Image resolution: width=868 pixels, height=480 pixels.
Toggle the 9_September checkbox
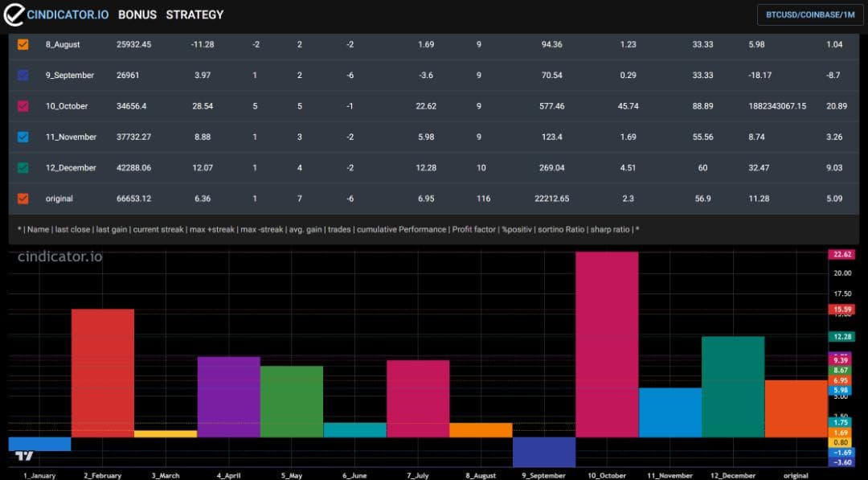23,76
